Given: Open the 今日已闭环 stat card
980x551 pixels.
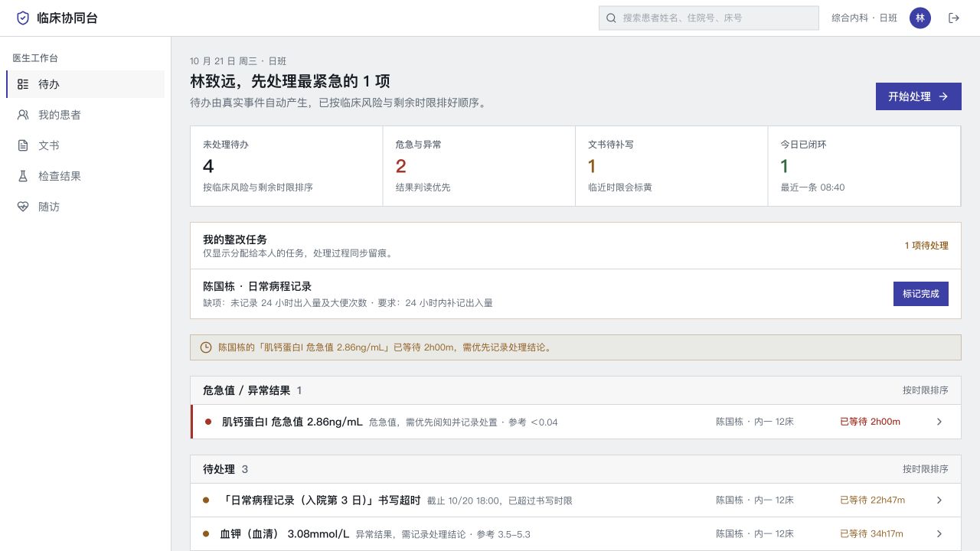Looking at the screenshot, I should pyautogui.click(x=864, y=166).
